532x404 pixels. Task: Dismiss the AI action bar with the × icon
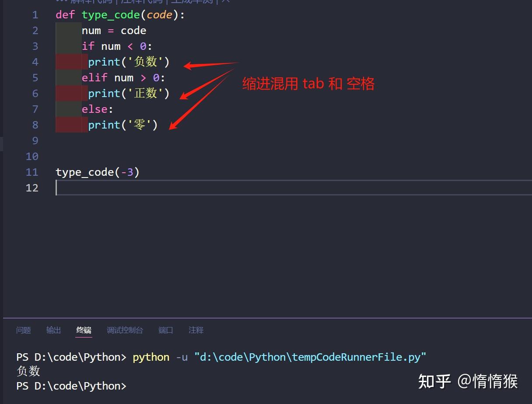coord(224,2)
